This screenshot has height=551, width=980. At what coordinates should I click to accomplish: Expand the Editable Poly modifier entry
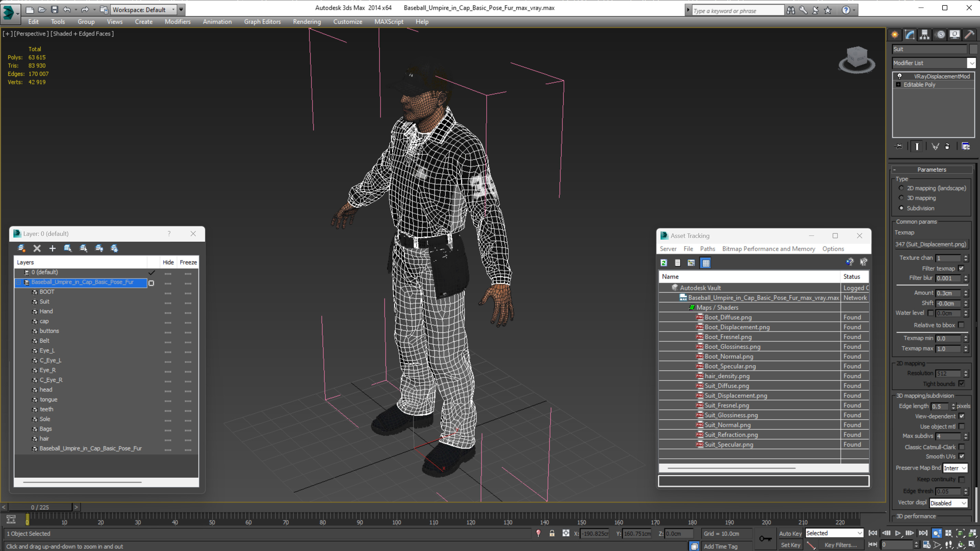(898, 84)
